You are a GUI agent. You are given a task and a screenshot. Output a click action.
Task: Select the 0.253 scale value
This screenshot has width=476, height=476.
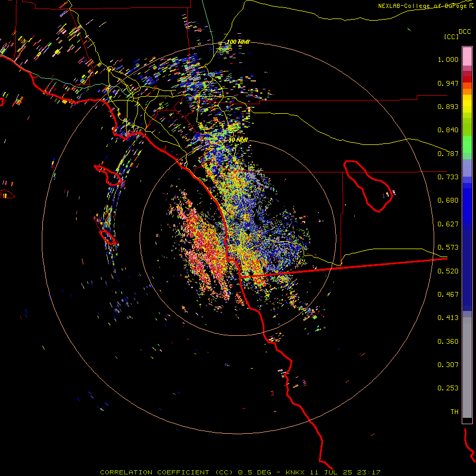(448, 388)
